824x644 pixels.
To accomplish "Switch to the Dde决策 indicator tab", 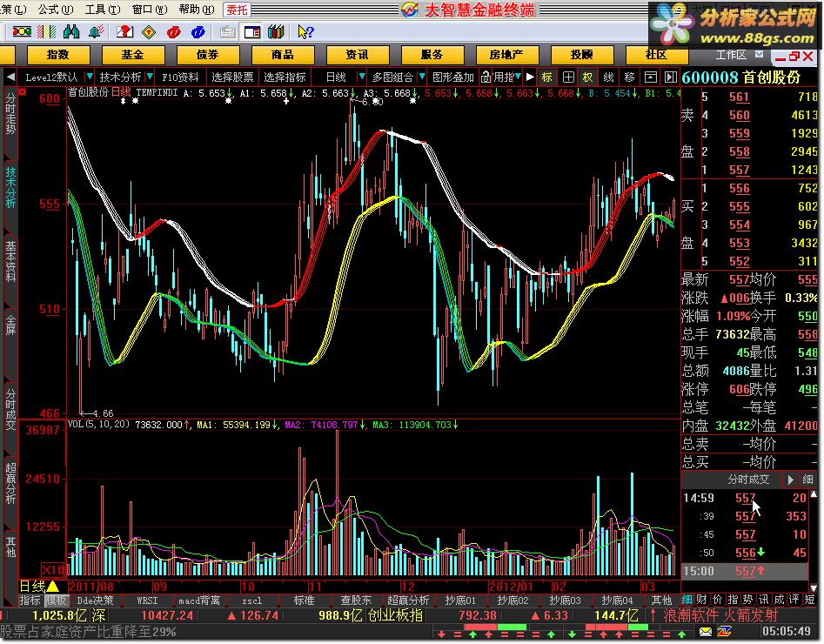I will pos(95,600).
